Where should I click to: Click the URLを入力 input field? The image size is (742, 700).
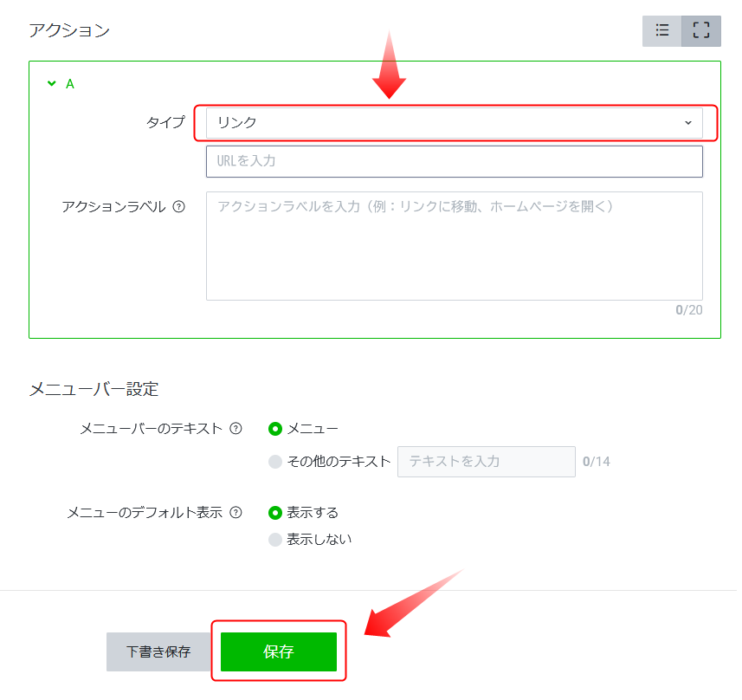[x=455, y=161]
